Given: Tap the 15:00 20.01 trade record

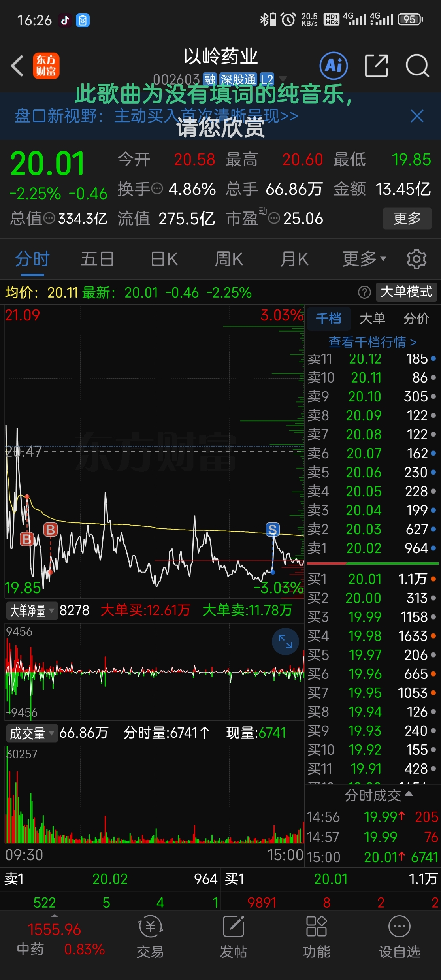Looking at the screenshot, I should 373,857.
